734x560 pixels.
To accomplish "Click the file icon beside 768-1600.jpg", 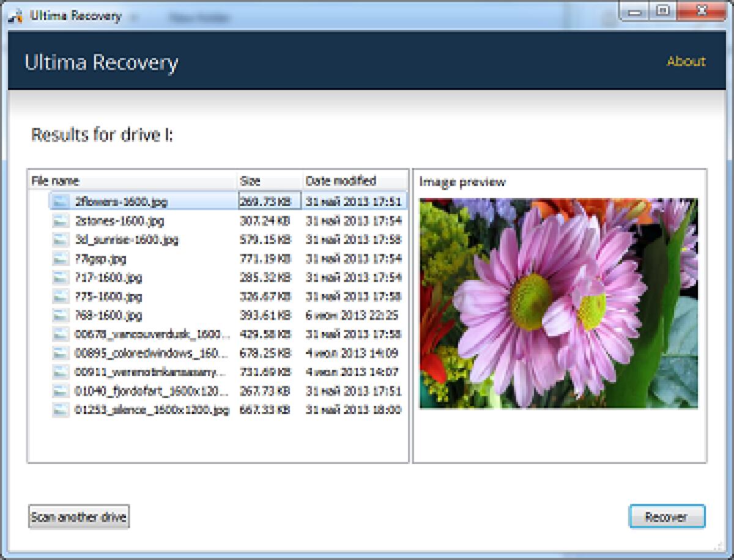I will [x=59, y=315].
